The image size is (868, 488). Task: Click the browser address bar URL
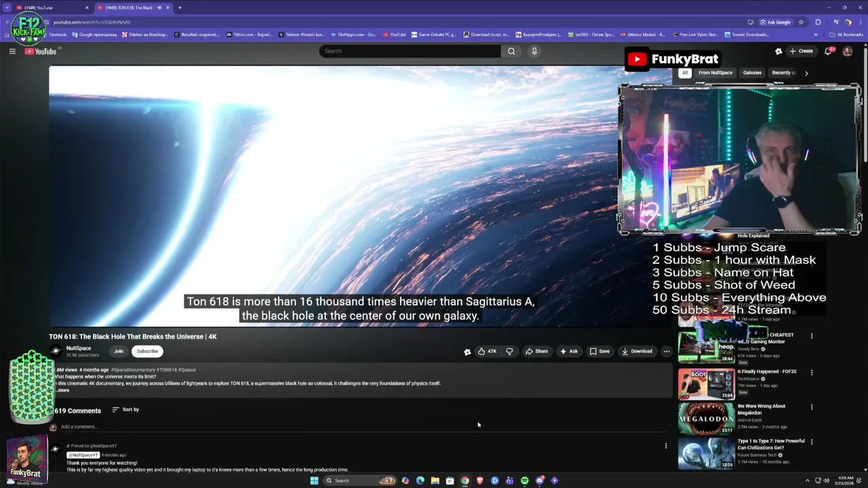[x=92, y=22]
